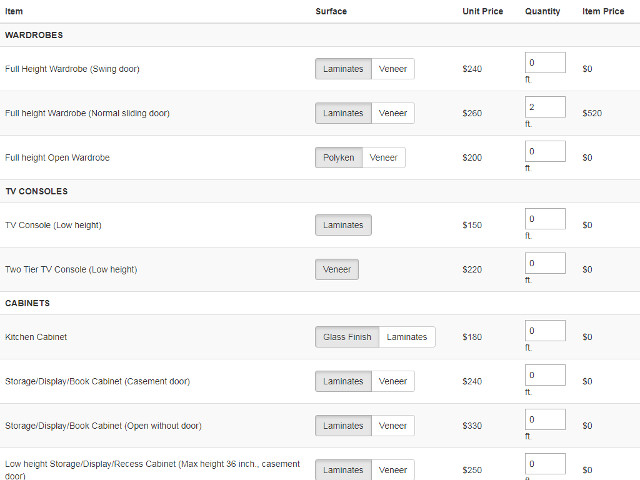Image resolution: width=640 pixels, height=480 pixels.
Task: Focus quantity field for Normal sliding door Wardrobe
Action: coord(545,107)
